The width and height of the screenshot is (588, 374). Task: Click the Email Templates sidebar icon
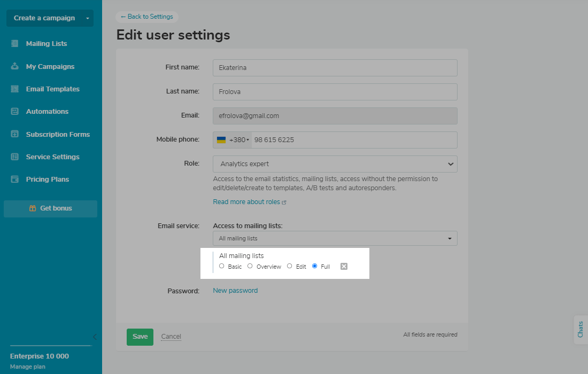point(14,89)
